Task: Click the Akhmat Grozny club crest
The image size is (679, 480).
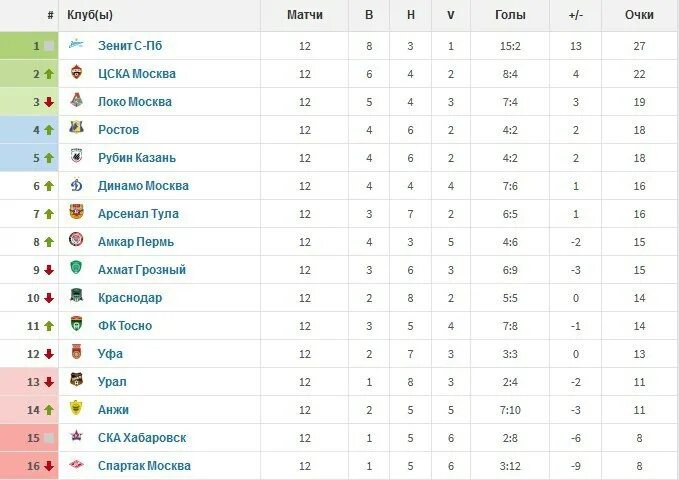Action: click(x=76, y=267)
